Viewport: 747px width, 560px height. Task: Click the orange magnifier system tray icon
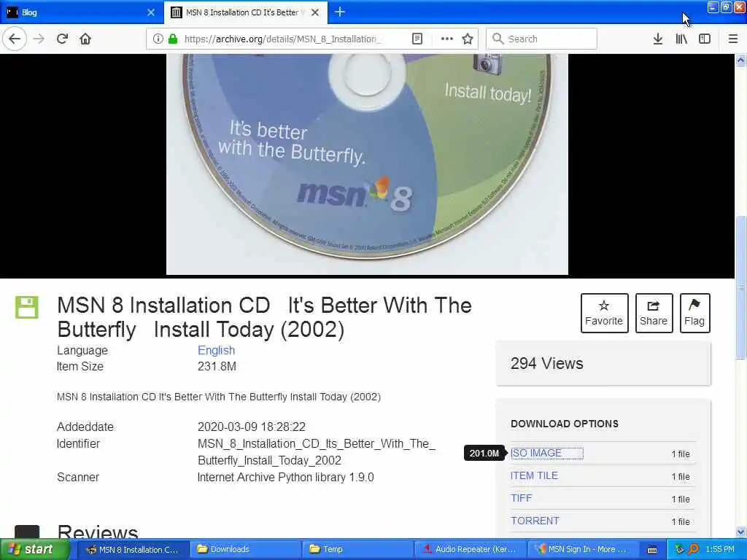(693, 550)
